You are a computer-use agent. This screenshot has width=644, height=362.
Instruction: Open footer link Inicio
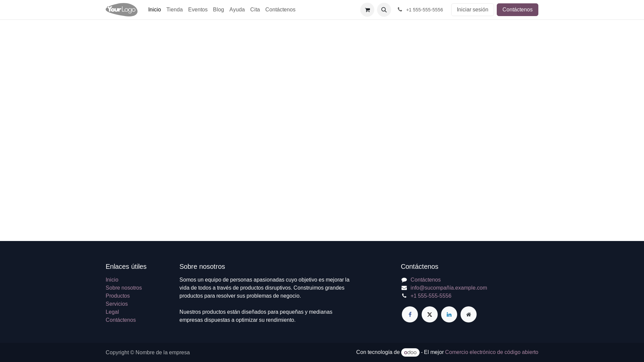tap(112, 280)
